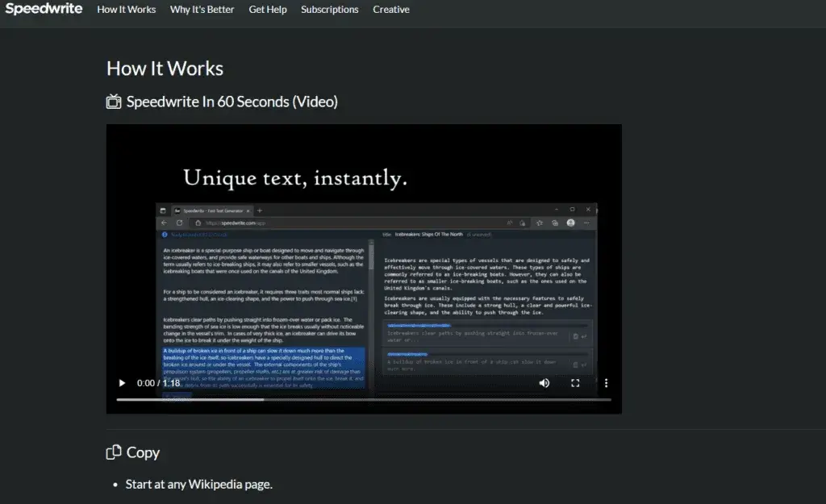826x504 pixels.
Task: Click the Speedwrite logo in the header
Action: (44, 9)
